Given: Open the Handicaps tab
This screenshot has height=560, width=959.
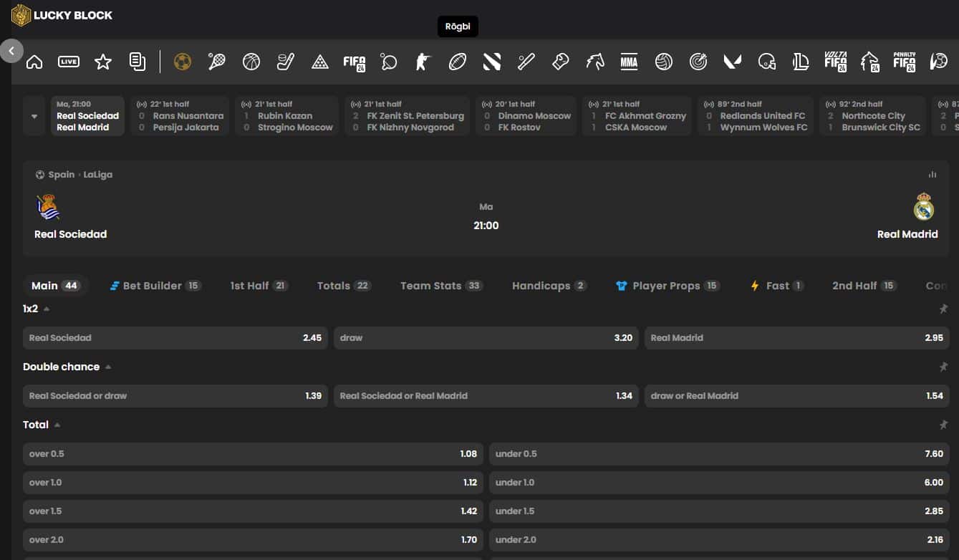Looking at the screenshot, I should click(549, 286).
